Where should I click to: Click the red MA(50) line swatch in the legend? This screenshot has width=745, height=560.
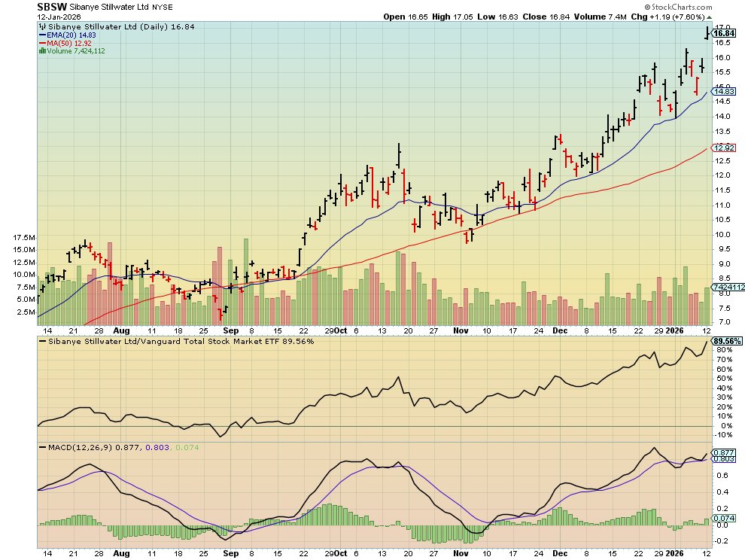[x=42, y=43]
